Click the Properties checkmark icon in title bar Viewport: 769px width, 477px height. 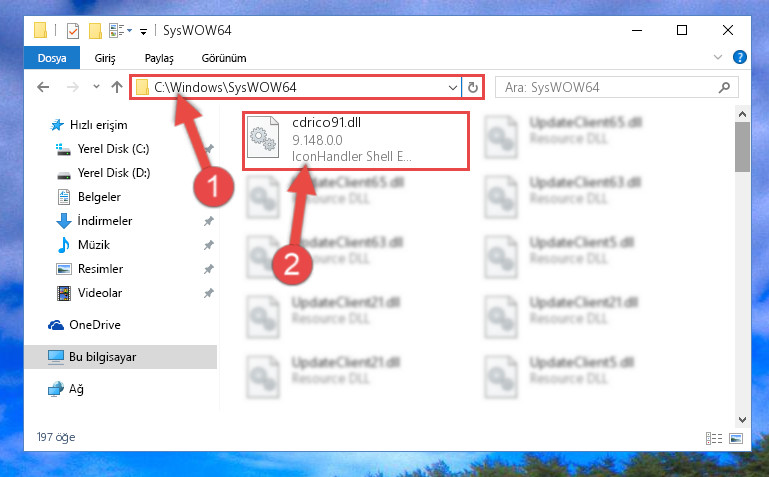(73, 31)
